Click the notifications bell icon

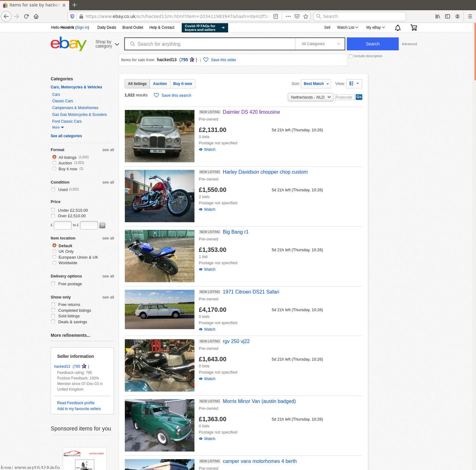tap(397, 28)
